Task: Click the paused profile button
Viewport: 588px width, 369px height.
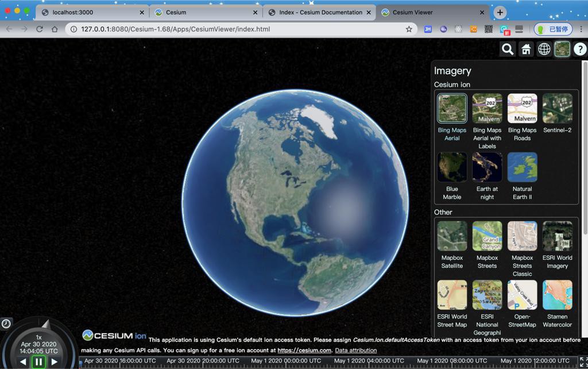Action: [553, 29]
